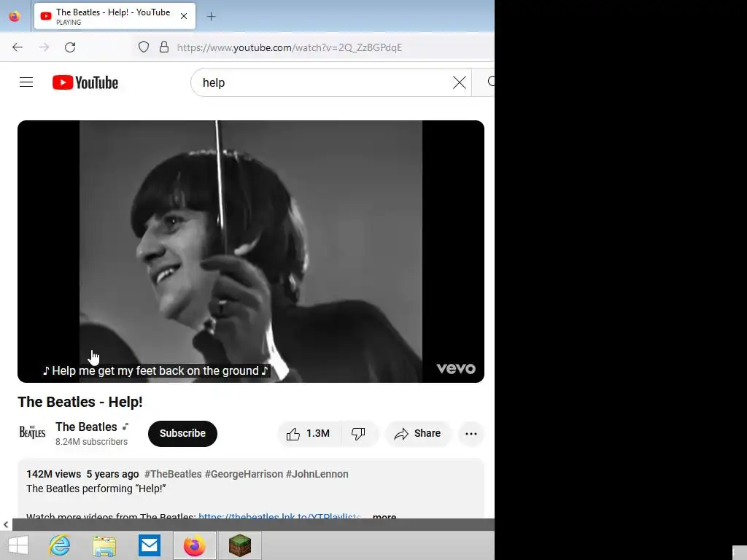Open more actions three-dot menu
Screen dimensions: 747x560
point(471,434)
